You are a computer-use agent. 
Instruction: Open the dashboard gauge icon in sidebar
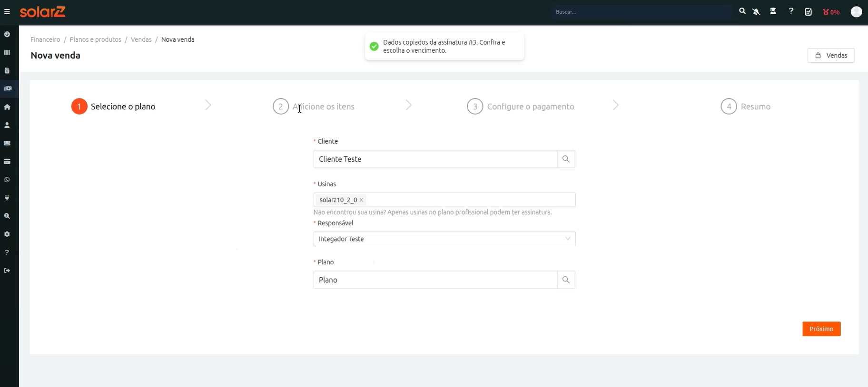click(x=7, y=34)
